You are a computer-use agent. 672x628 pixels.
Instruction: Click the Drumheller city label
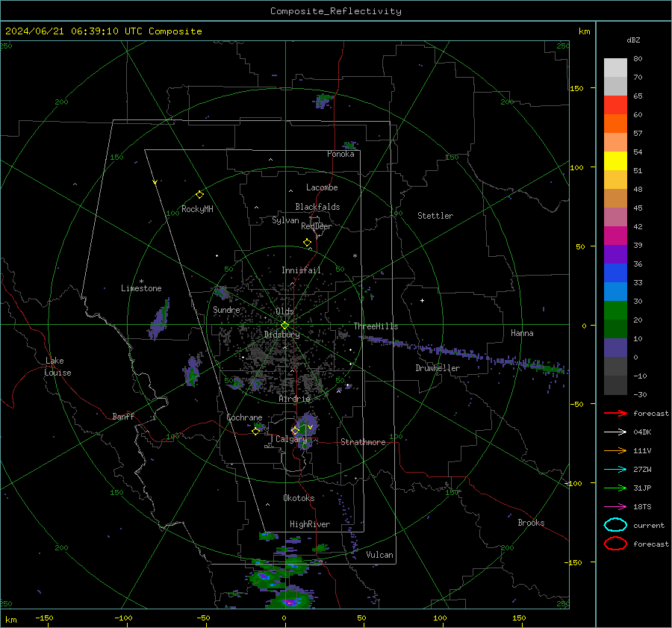click(x=438, y=368)
